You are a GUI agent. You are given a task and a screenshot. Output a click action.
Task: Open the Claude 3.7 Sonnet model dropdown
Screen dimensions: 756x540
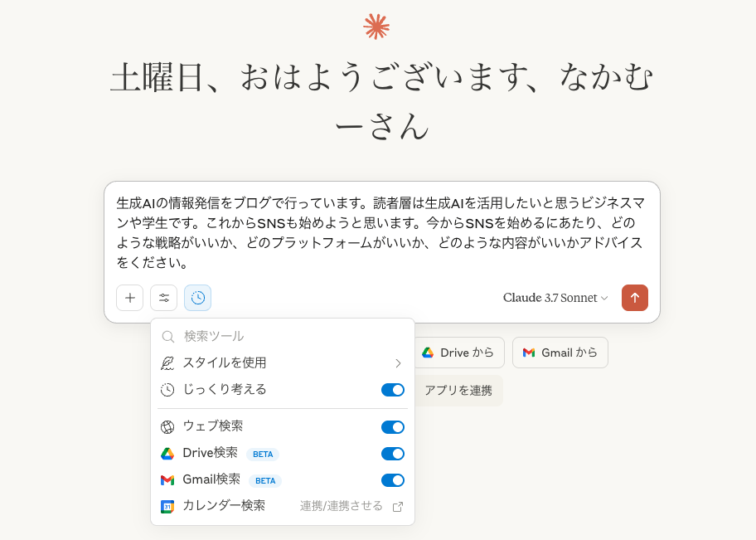555,298
